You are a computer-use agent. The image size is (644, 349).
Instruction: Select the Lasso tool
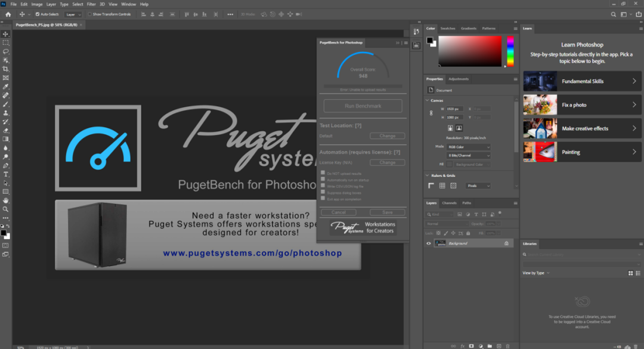pyautogui.click(x=6, y=52)
